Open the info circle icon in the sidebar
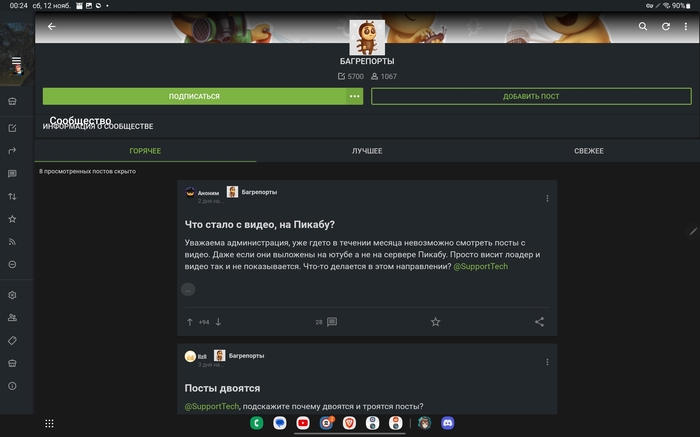 click(x=12, y=386)
